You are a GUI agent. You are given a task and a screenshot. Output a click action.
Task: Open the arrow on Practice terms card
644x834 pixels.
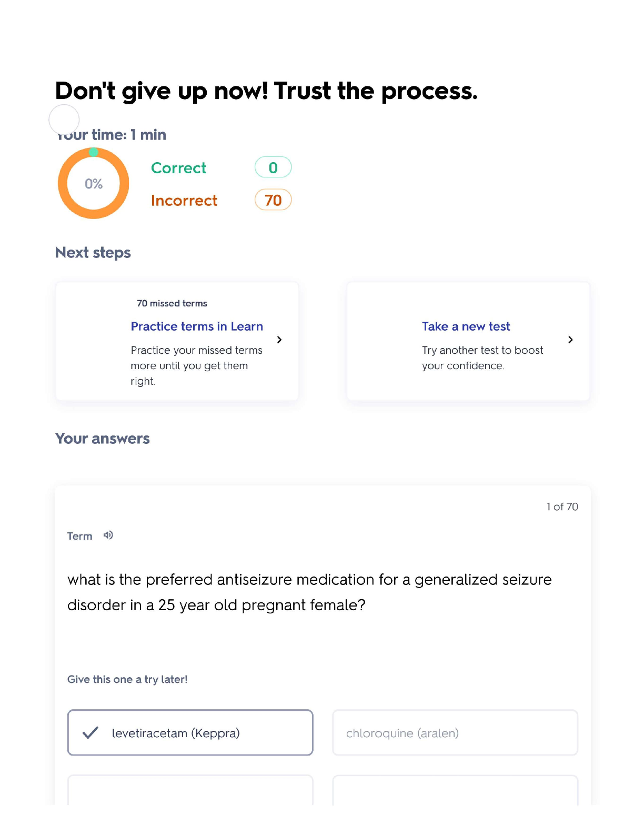279,340
